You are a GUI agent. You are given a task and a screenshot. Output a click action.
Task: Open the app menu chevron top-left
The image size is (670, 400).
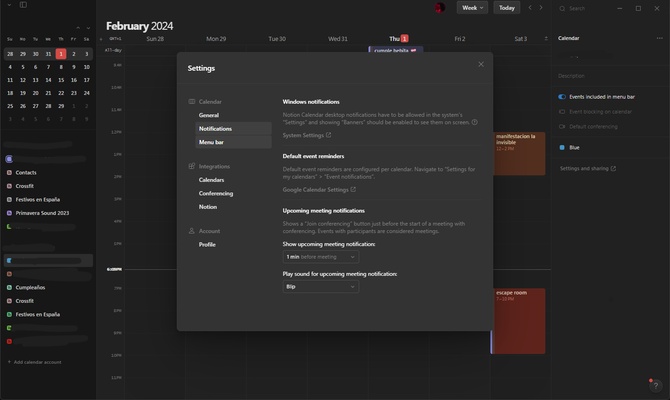point(9,5)
